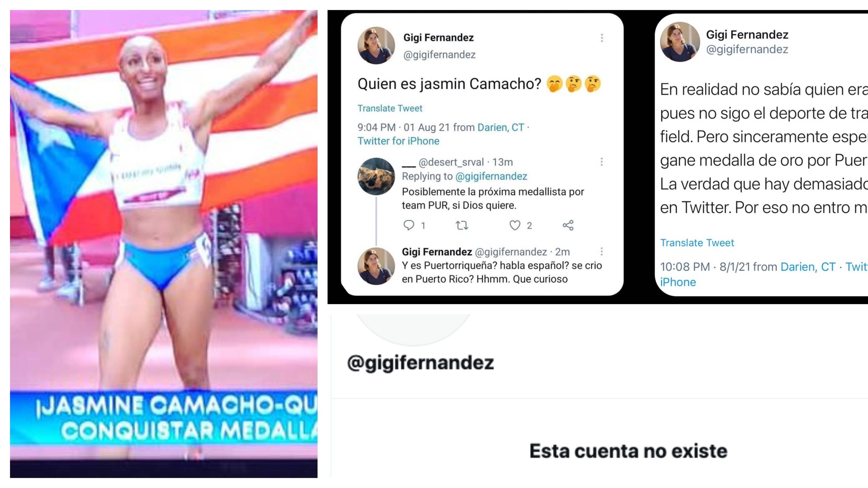
Task: Click the Darien, CT link in the 10:08 PM tweet
Action: point(808,267)
